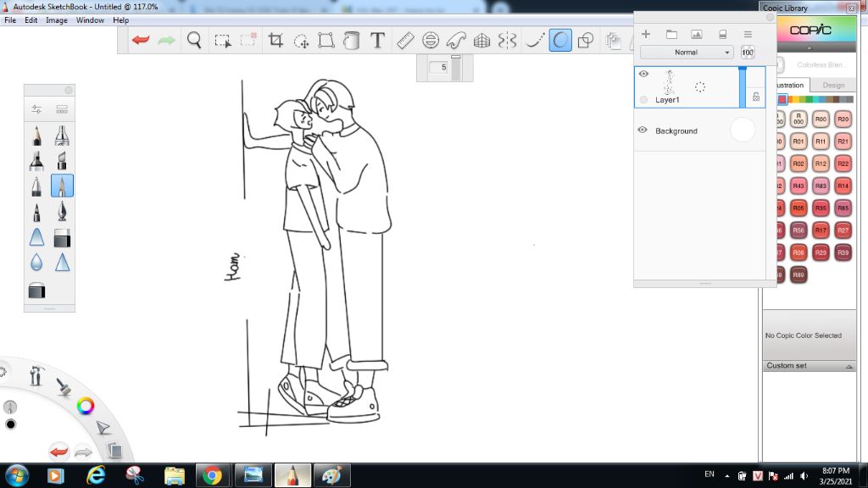Select the Sharpen triangle brush
Screen dimensions: 868x488
pyautogui.click(x=62, y=262)
